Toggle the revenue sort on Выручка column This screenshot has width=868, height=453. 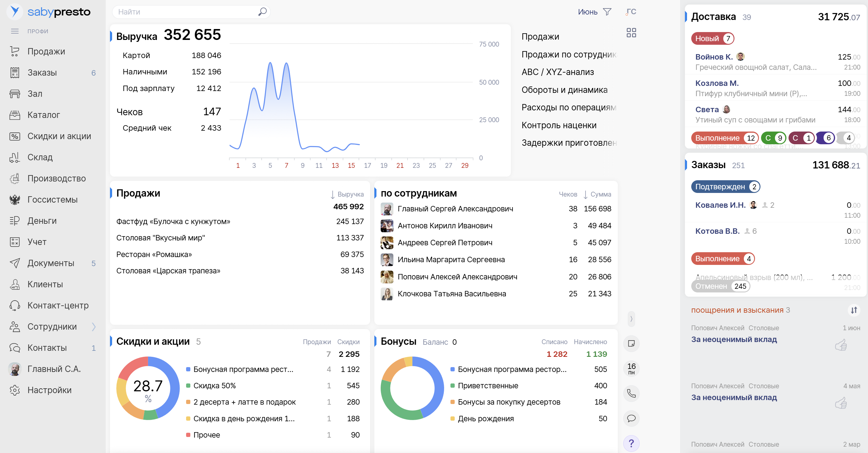click(x=347, y=194)
